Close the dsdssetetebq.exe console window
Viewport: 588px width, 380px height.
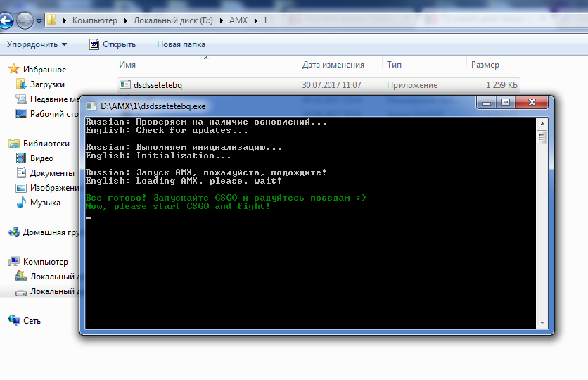tap(532, 103)
